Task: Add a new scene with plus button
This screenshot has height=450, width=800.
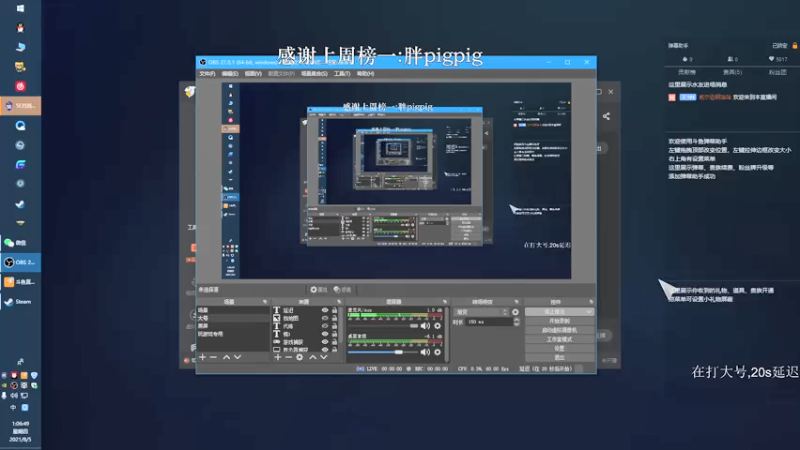Action: pyautogui.click(x=203, y=357)
